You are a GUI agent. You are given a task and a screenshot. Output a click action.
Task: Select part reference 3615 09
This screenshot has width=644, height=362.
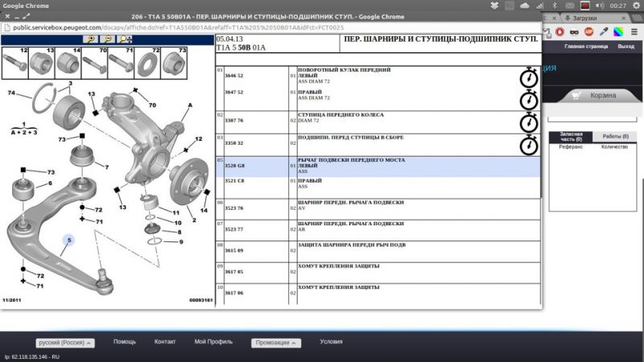click(x=233, y=250)
